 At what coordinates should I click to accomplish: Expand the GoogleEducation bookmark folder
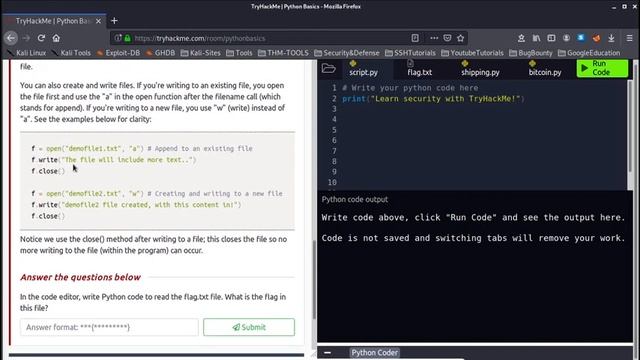[x=589, y=53]
